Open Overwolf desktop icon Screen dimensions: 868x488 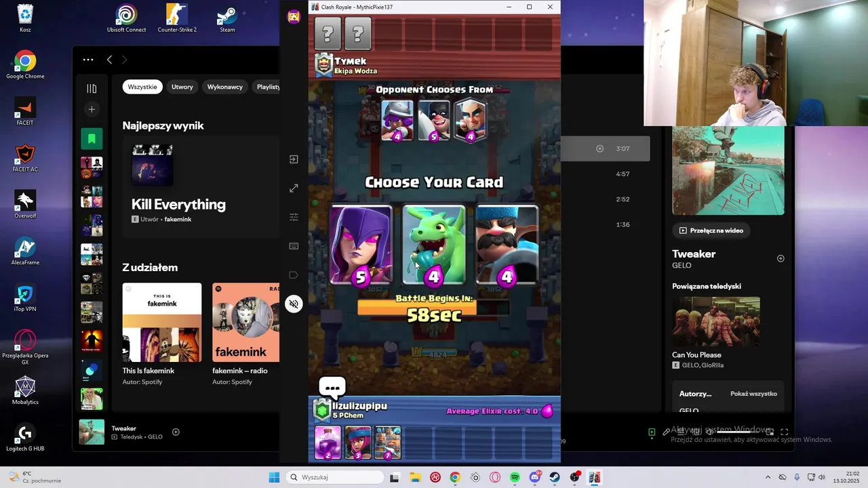(x=25, y=204)
